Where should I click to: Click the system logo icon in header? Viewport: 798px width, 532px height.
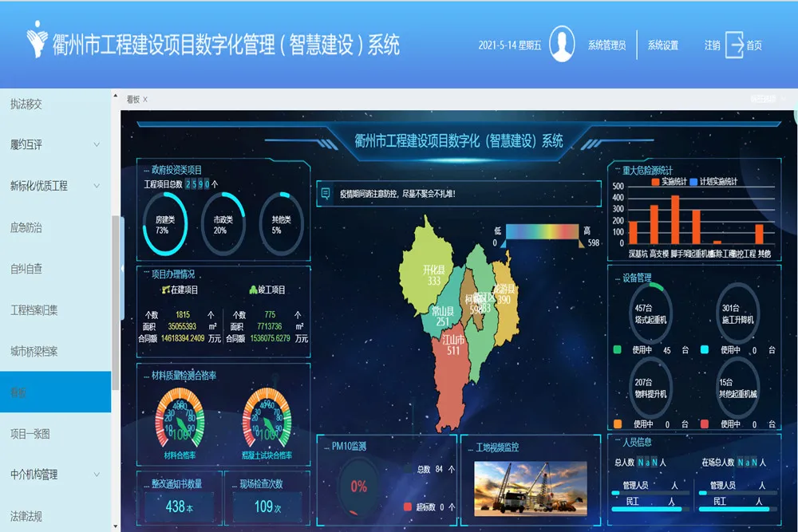click(36, 44)
